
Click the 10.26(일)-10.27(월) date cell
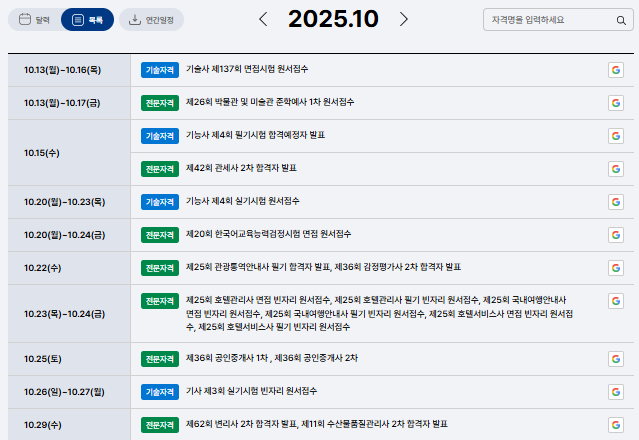click(x=69, y=392)
